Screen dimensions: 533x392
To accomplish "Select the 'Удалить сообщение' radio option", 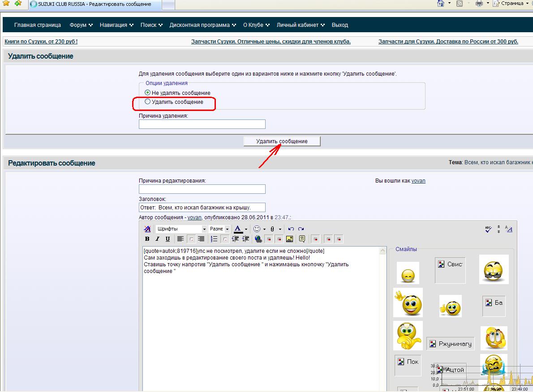I will [x=148, y=102].
